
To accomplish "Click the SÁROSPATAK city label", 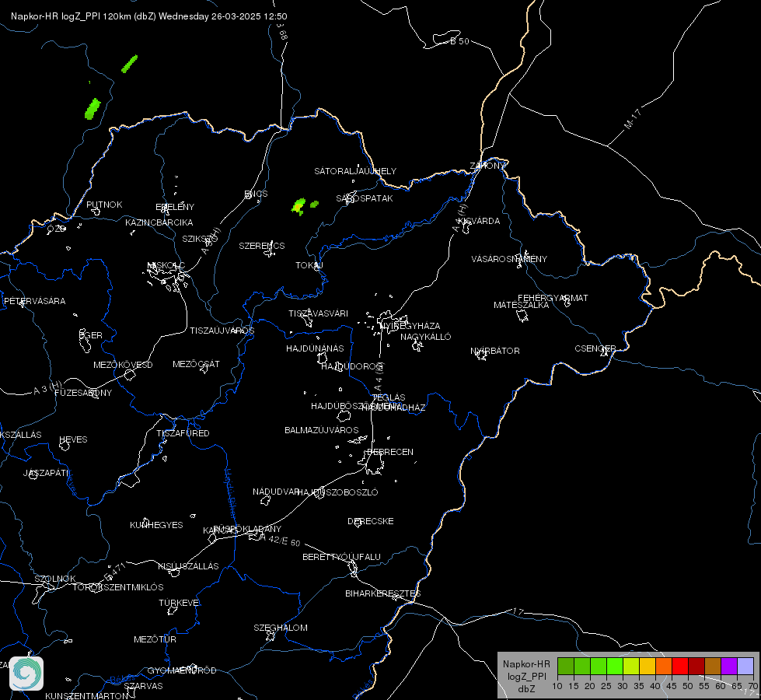I will (x=365, y=198).
